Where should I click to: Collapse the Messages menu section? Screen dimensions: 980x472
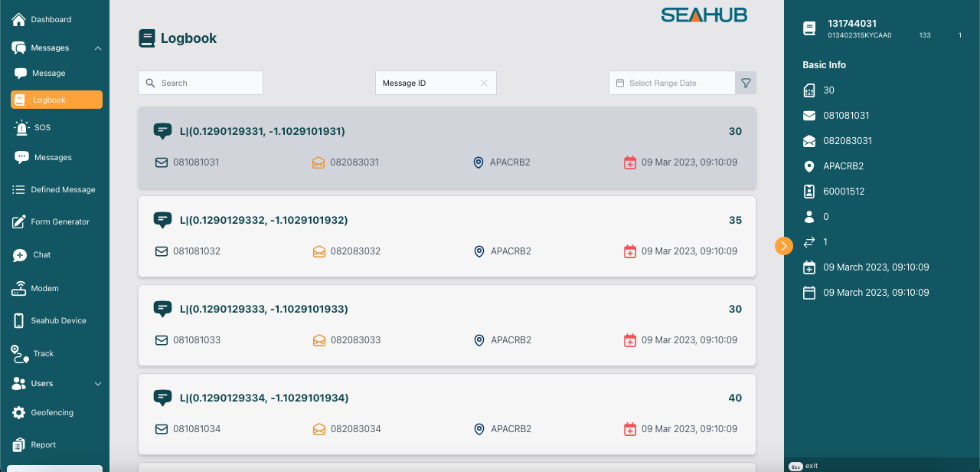click(x=98, y=48)
